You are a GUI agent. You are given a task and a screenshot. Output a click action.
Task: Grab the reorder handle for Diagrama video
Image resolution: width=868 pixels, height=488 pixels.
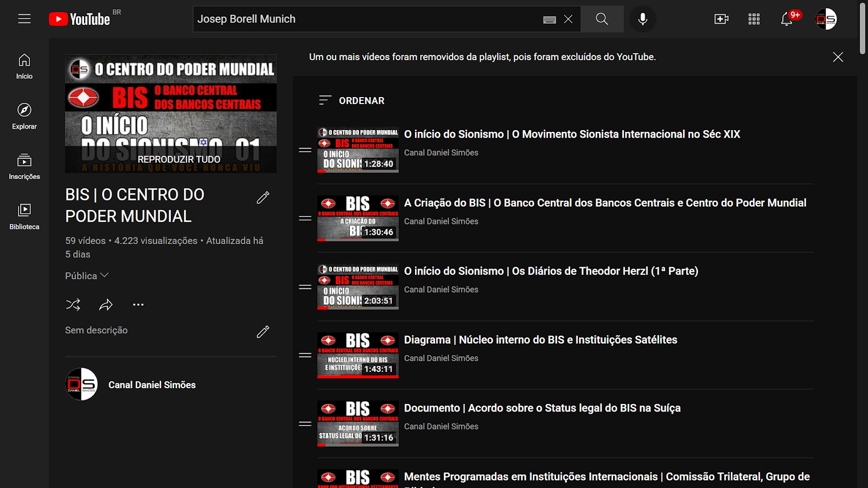305,355
